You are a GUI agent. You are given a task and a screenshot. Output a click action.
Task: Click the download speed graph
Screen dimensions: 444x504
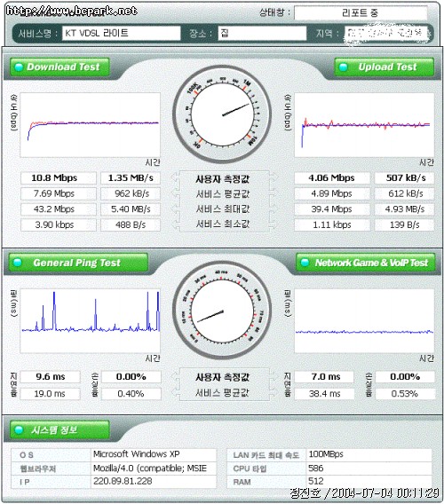pos(90,125)
